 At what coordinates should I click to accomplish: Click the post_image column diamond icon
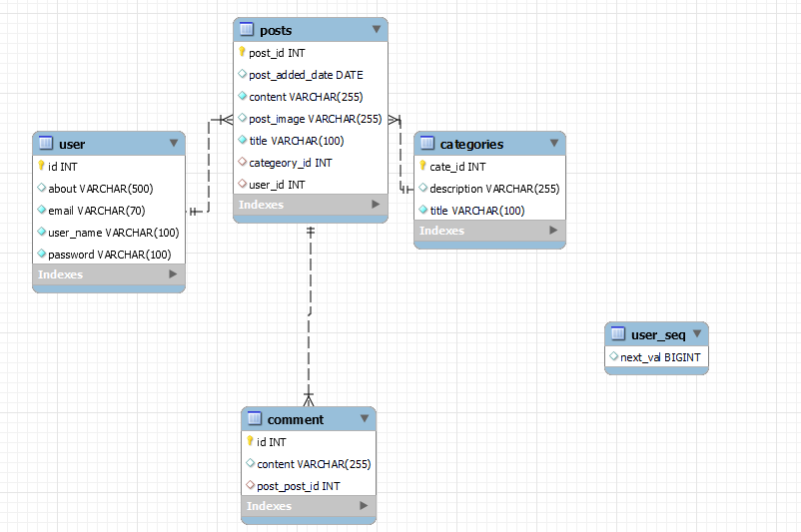point(242,118)
